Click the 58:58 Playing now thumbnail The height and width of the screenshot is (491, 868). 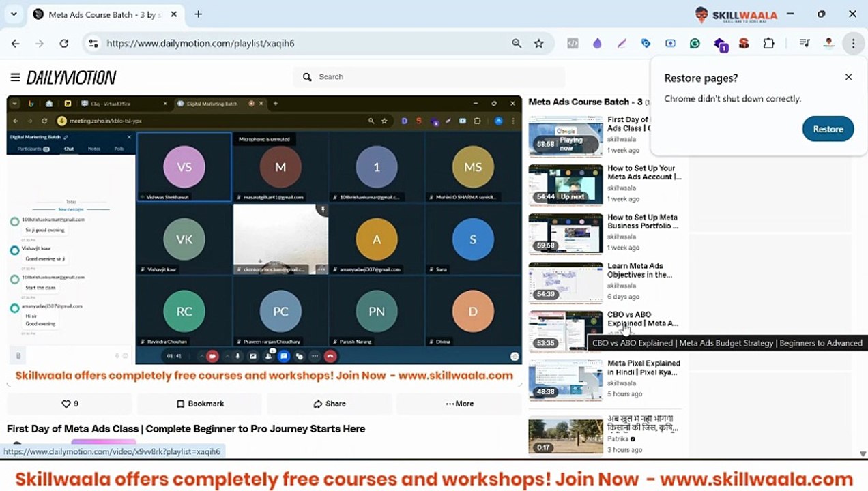click(566, 136)
